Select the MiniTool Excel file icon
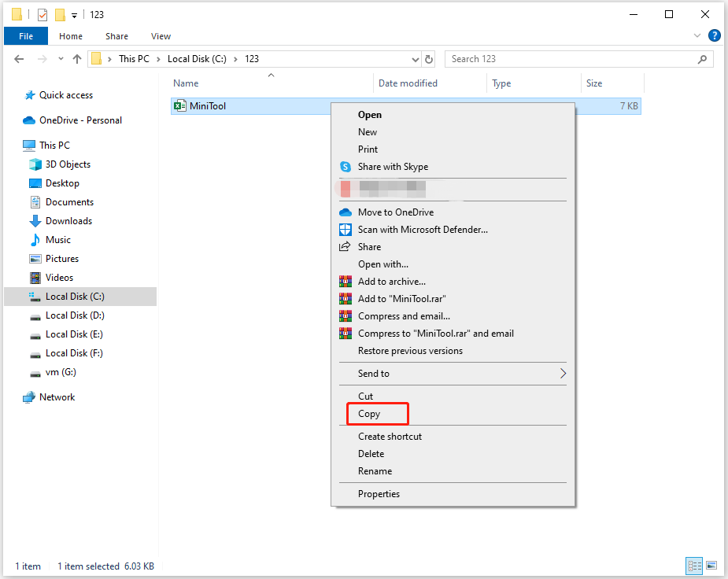 (x=179, y=106)
